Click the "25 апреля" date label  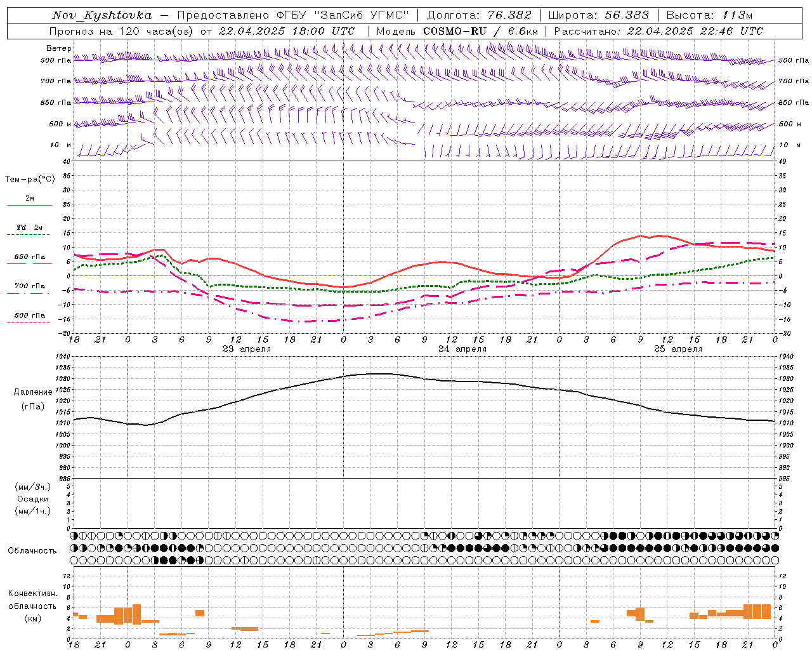678,349
